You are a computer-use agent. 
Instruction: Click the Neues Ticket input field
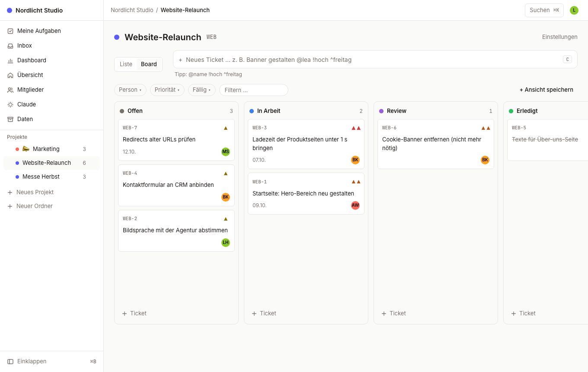(x=375, y=59)
